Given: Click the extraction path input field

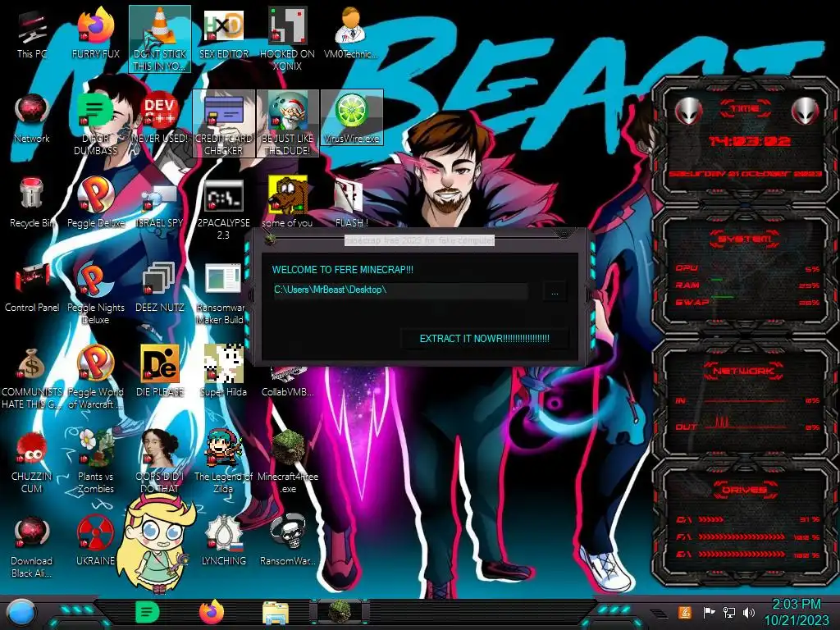Looking at the screenshot, I should [x=399, y=290].
